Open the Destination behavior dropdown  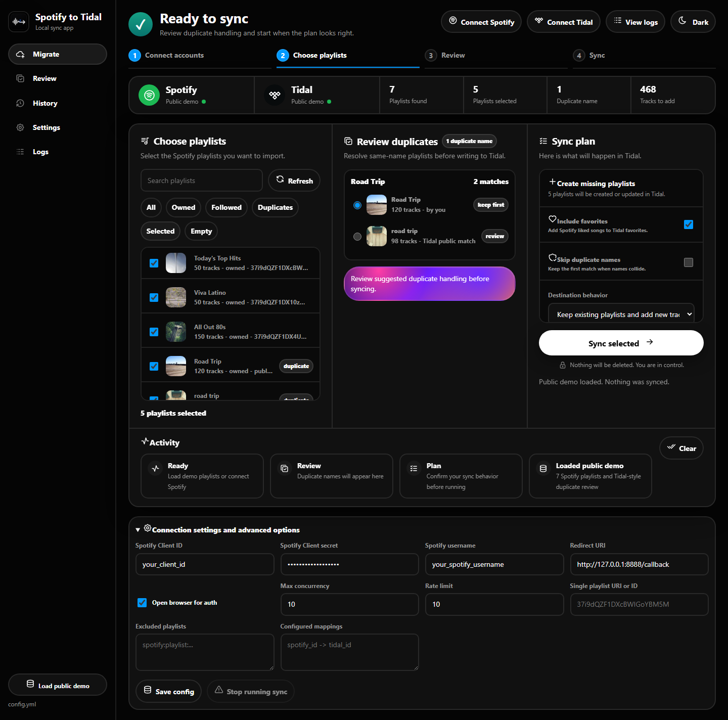pyautogui.click(x=621, y=314)
